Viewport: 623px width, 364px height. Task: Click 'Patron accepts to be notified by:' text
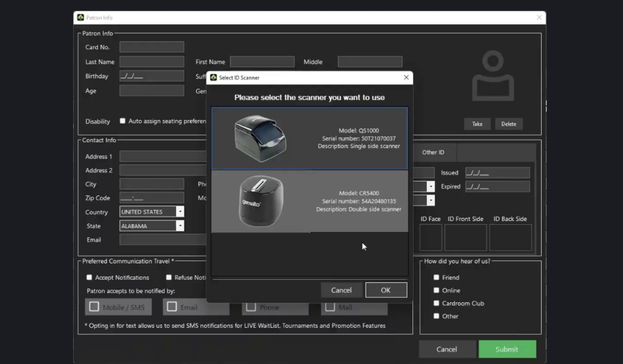tap(131, 291)
